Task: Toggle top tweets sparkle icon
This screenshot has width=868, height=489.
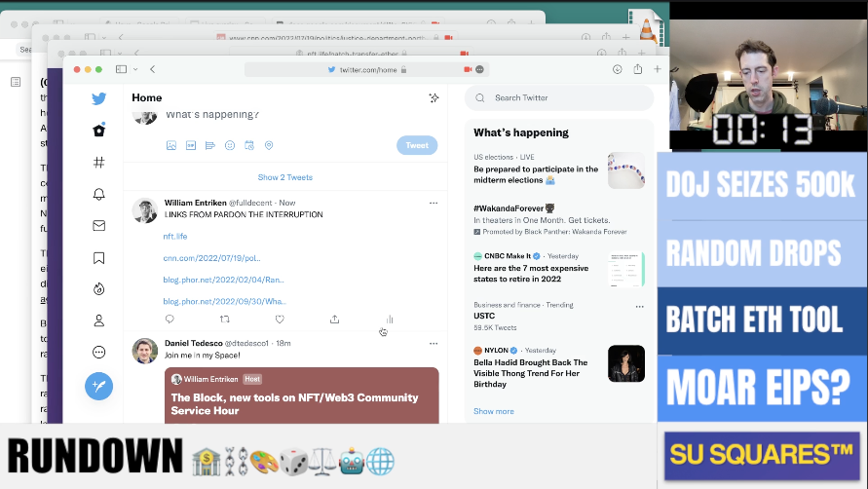Action: pos(434,98)
